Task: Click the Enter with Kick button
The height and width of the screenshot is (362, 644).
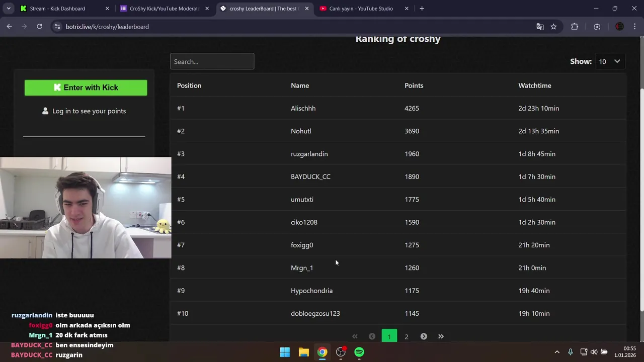Action: pos(86,87)
